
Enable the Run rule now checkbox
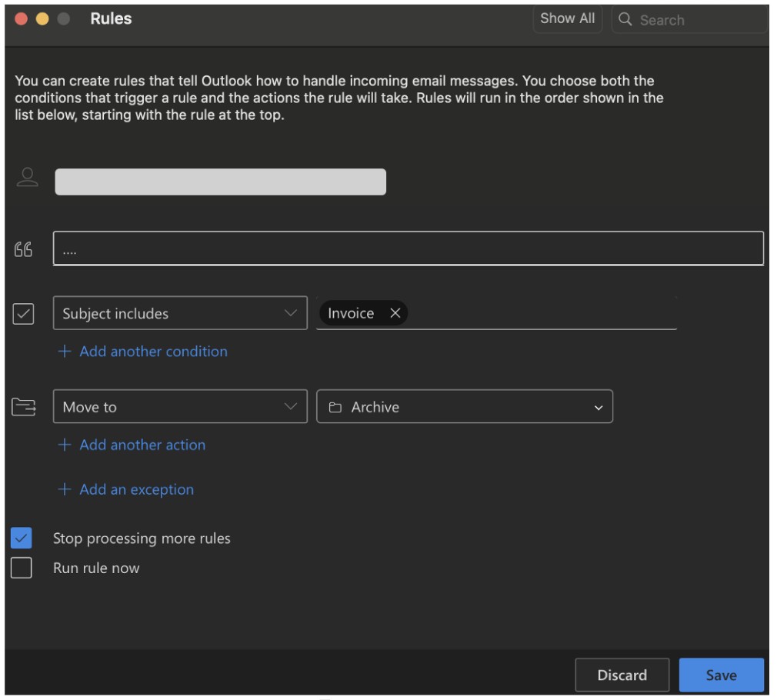point(22,568)
